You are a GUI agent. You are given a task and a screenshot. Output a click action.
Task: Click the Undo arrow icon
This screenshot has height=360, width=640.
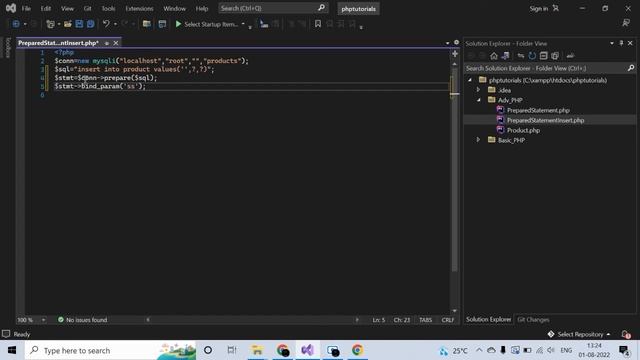point(106,24)
